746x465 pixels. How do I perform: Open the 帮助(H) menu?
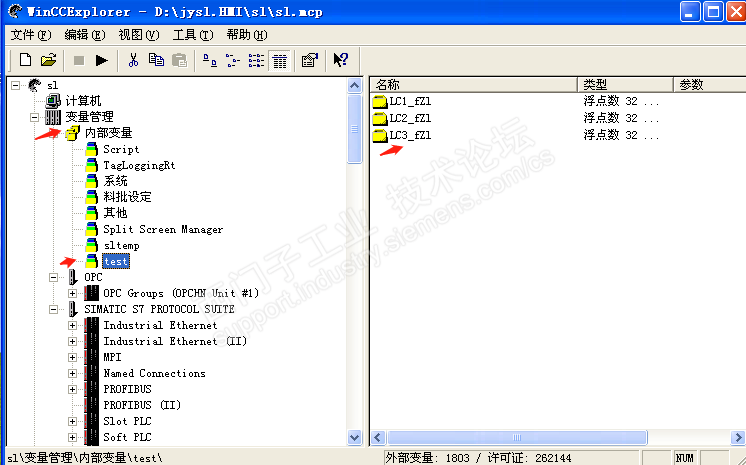click(247, 35)
